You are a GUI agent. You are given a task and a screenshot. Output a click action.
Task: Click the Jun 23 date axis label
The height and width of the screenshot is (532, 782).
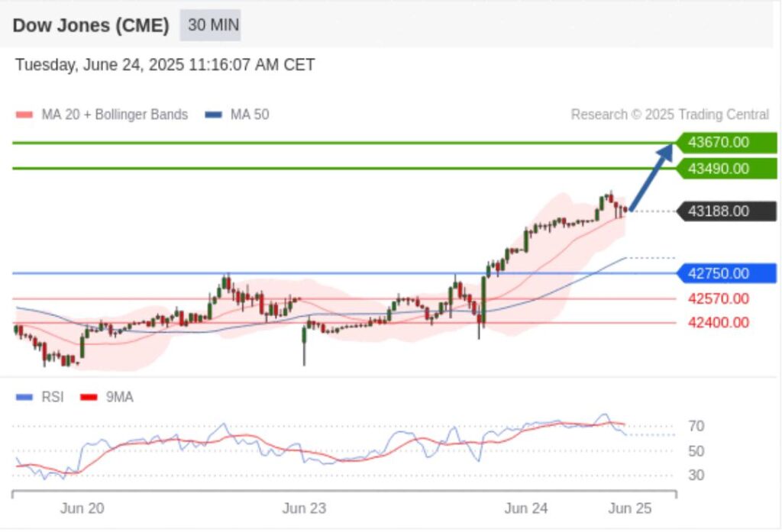(x=304, y=508)
